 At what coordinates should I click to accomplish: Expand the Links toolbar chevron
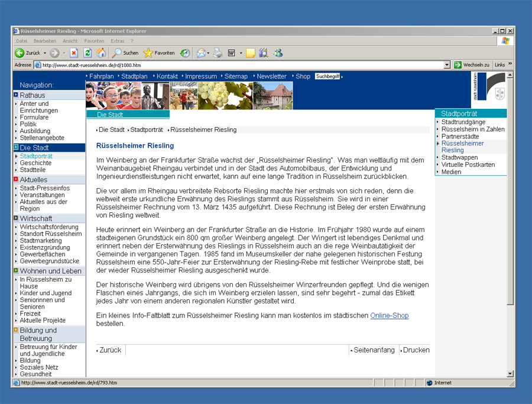(x=510, y=64)
